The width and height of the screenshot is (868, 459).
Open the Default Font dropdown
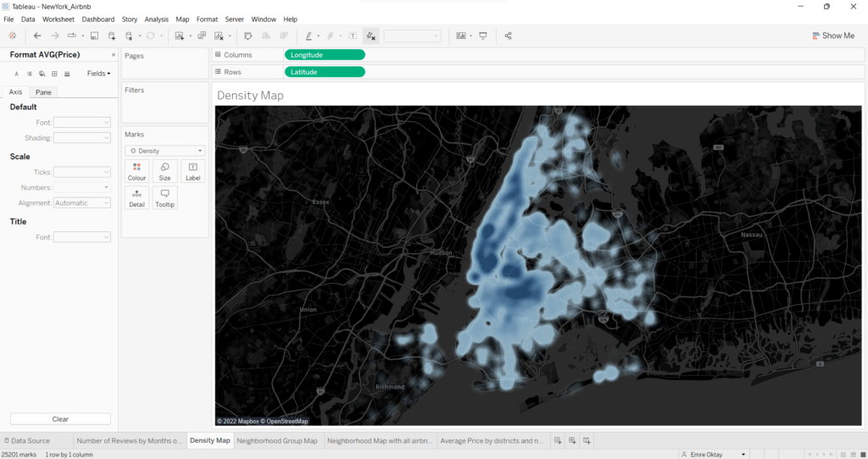pos(82,123)
